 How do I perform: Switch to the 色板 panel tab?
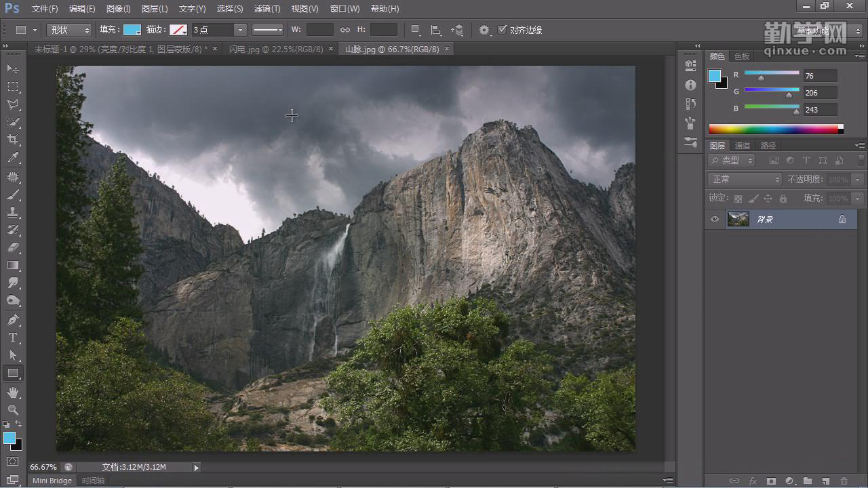[742, 56]
